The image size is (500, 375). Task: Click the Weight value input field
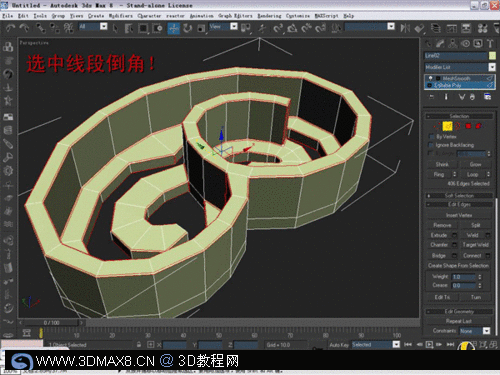click(x=464, y=277)
